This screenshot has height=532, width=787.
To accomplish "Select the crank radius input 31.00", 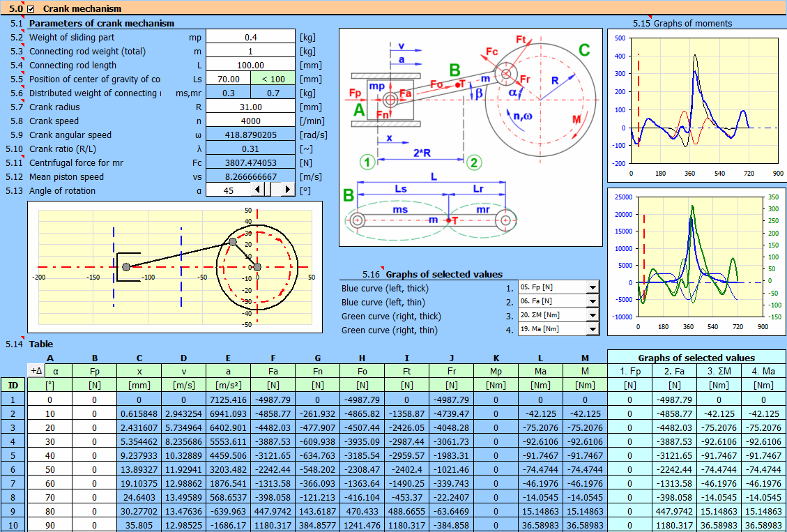I will pyautogui.click(x=250, y=107).
